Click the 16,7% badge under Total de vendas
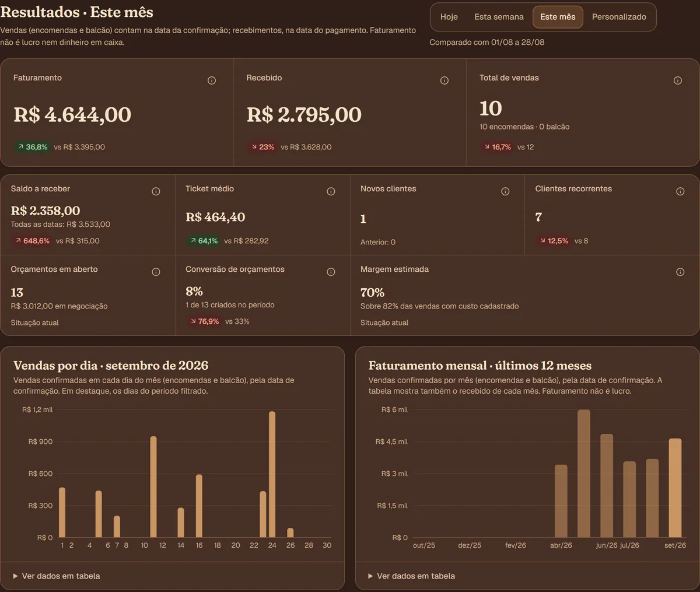Viewport: 700px width, 592px height. click(497, 147)
